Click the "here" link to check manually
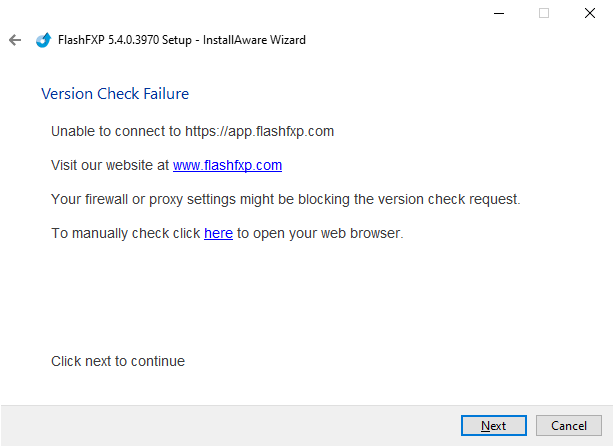The width and height of the screenshot is (614, 447). (218, 233)
